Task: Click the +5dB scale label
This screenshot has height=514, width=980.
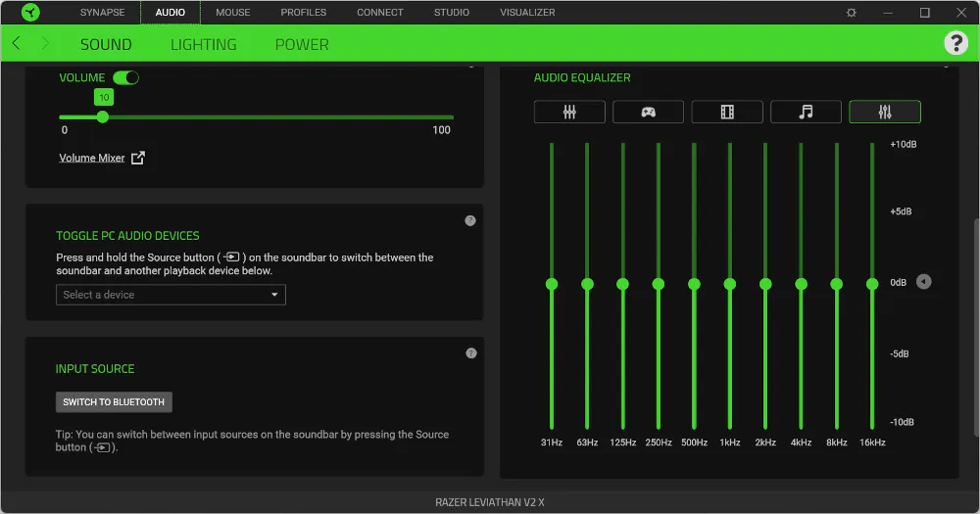Action: 901,211
